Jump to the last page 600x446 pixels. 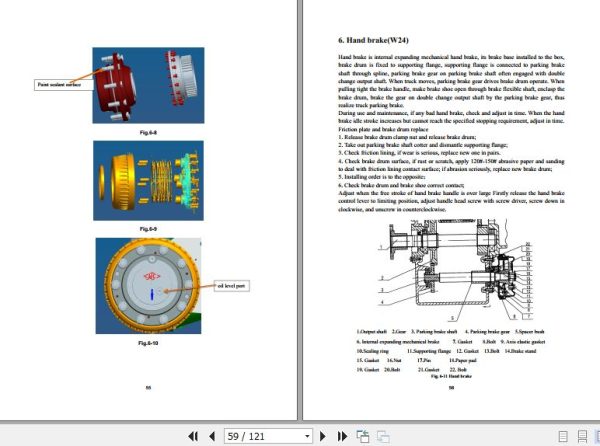point(342,436)
